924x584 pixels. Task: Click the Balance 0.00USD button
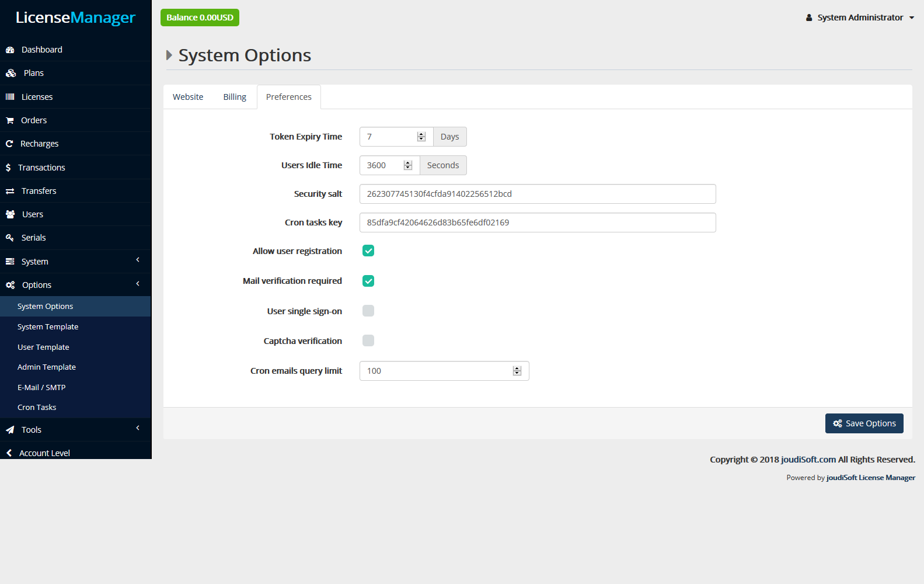click(x=200, y=18)
